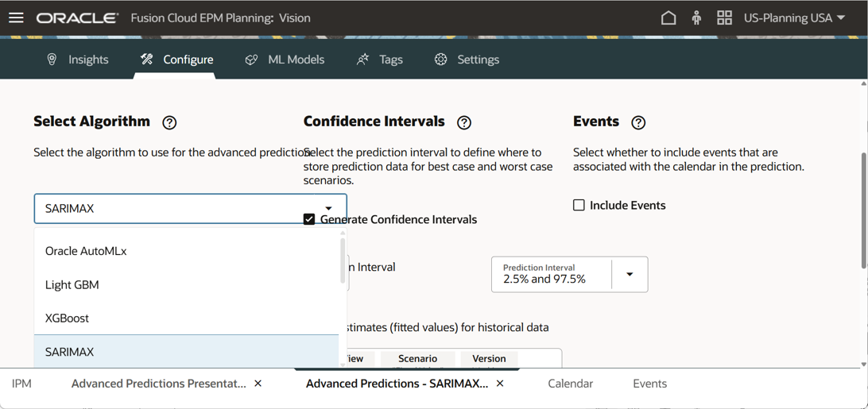Click the ML Models cube icon

[x=251, y=60]
